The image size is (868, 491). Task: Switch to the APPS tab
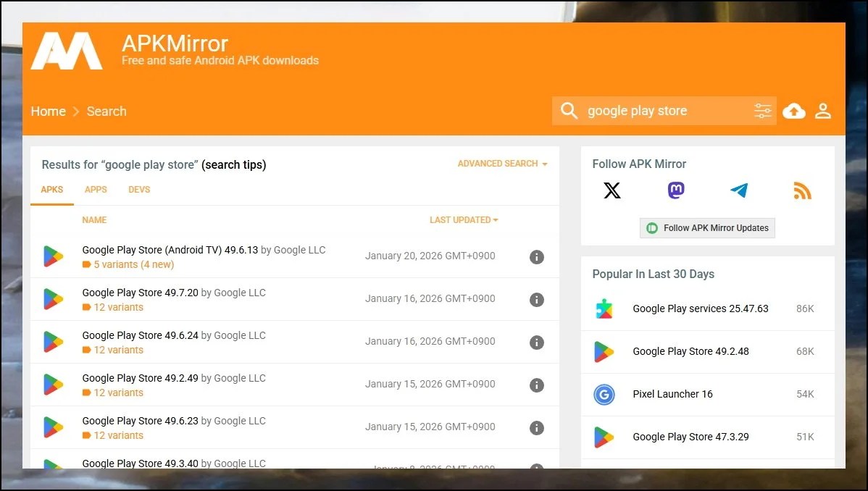[x=96, y=190]
